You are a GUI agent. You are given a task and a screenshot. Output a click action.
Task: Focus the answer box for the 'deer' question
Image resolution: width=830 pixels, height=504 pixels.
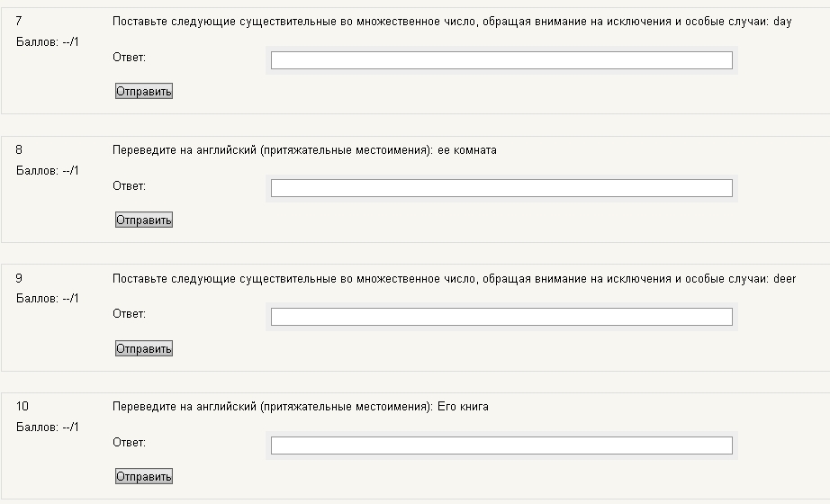(x=501, y=317)
